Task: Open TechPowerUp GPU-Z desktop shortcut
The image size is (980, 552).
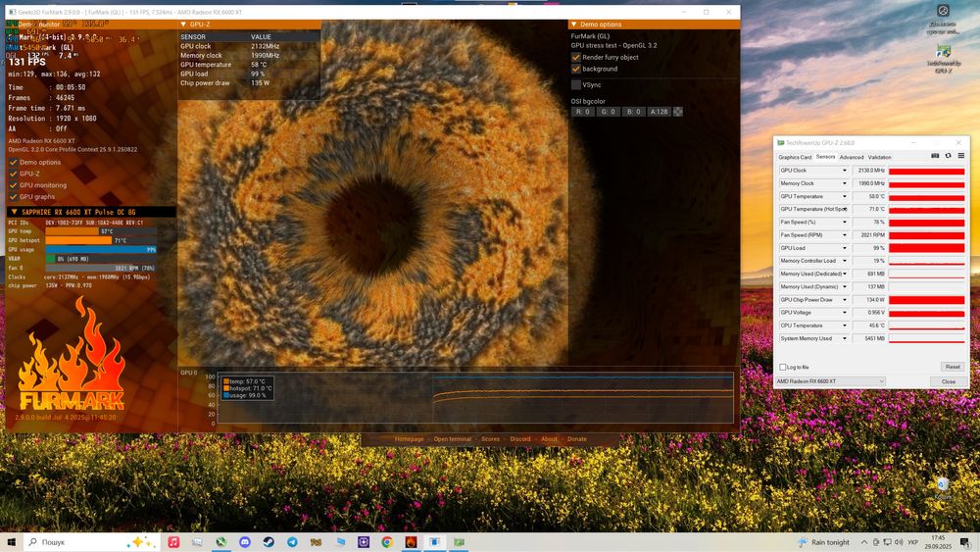Action: (943, 58)
